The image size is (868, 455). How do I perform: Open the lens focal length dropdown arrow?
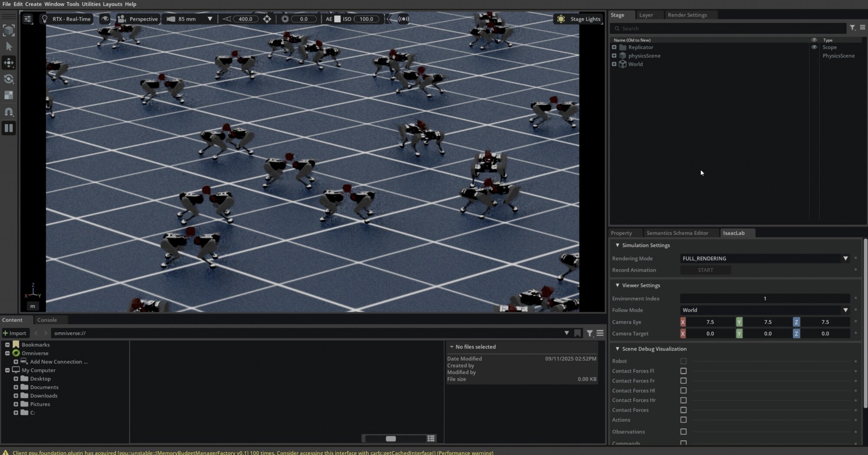click(210, 19)
